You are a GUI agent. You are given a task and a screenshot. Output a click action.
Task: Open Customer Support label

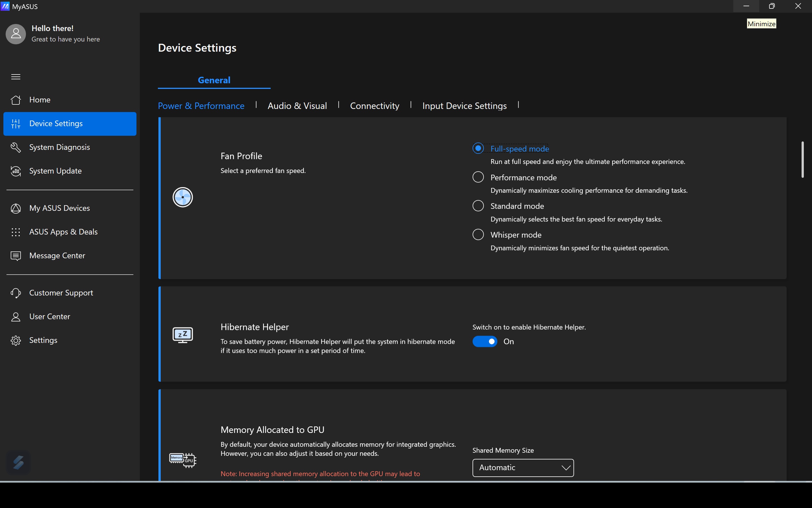point(61,293)
